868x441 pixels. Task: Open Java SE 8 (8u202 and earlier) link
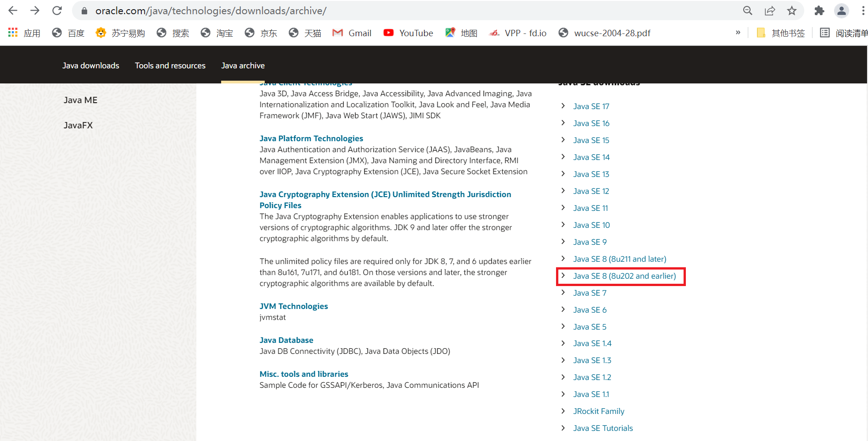[x=625, y=276]
